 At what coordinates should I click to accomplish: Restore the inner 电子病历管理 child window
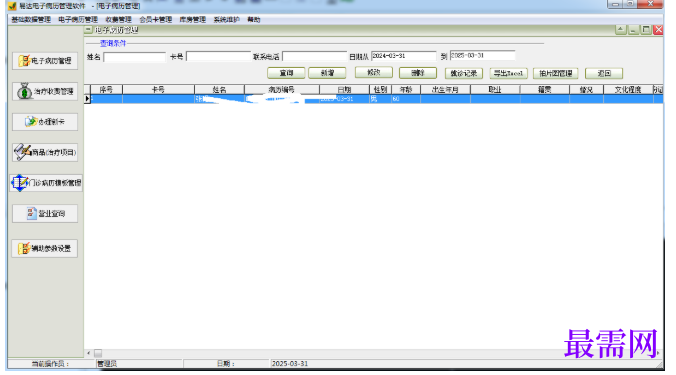[x=645, y=30]
